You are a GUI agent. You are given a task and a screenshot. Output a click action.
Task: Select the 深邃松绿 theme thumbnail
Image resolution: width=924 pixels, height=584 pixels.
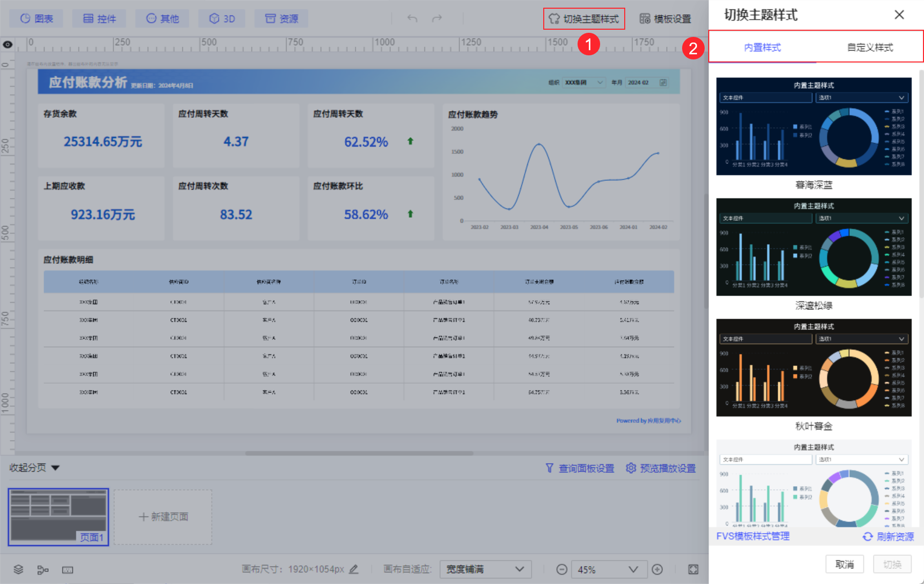click(814, 247)
